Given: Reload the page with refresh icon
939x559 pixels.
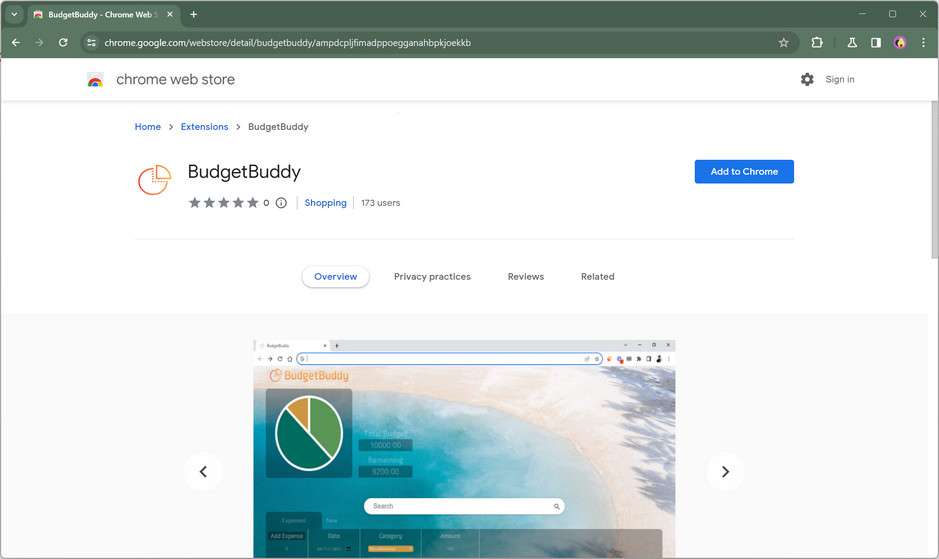Looking at the screenshot, I should pyautogui.click(x=63, y=43).
